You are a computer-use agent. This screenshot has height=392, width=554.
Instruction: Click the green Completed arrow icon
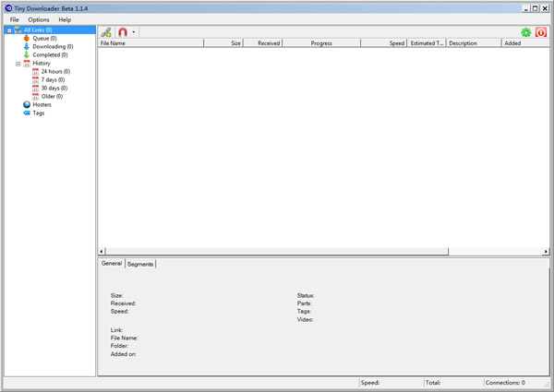pyautogui.click(x=27, y=54)
